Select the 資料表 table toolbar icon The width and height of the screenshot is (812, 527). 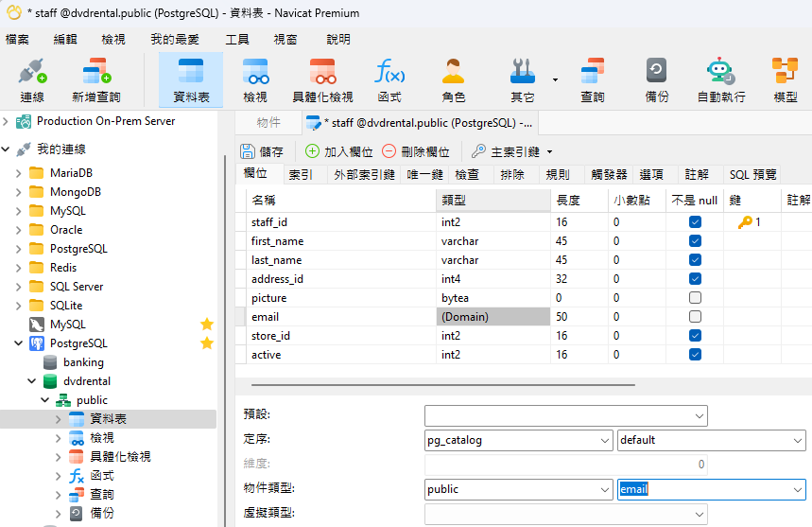[x=191, y=80]
